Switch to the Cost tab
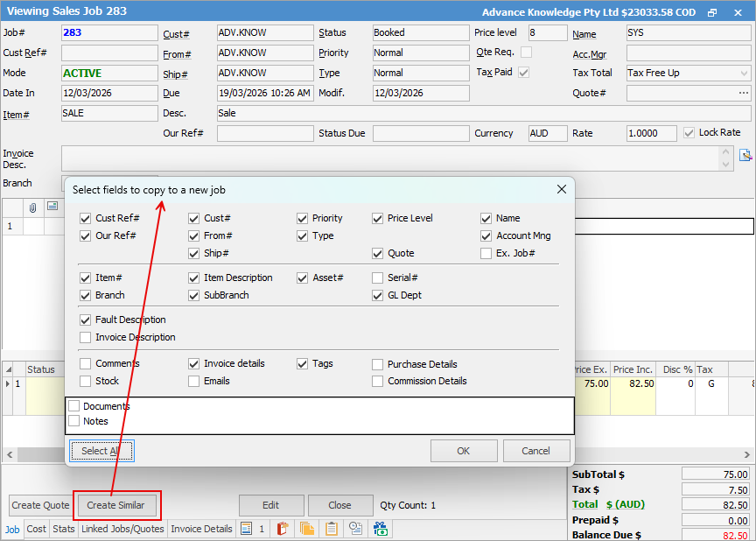Screen dimensions: 756x541 click(36, 529)
